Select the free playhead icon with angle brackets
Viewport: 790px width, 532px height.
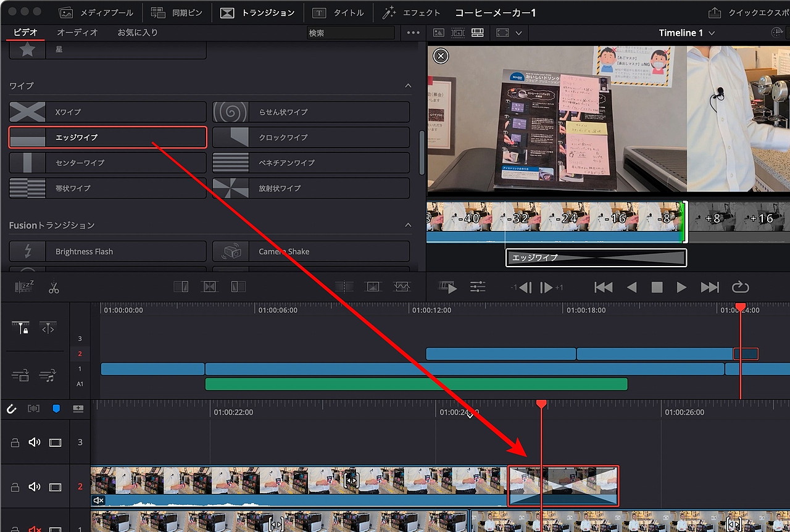click(48, 328)
